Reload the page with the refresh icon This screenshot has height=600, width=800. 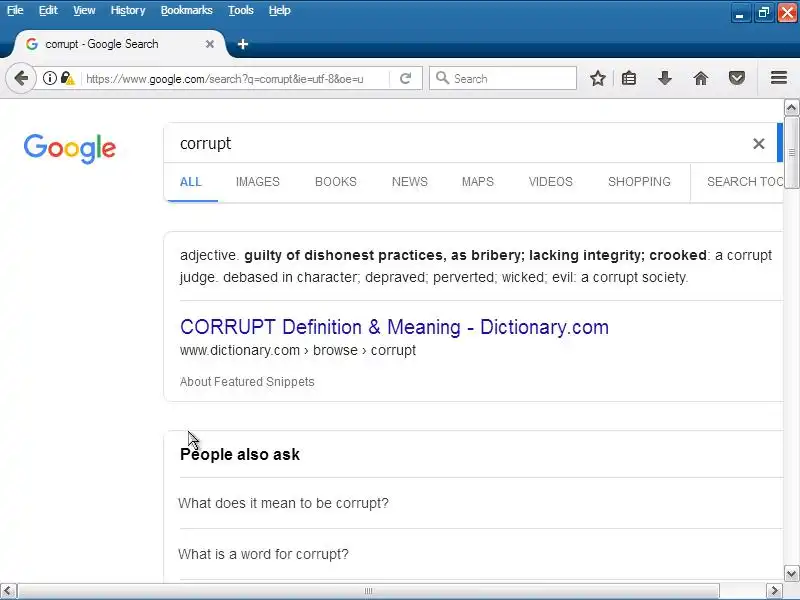click(406, 78)
